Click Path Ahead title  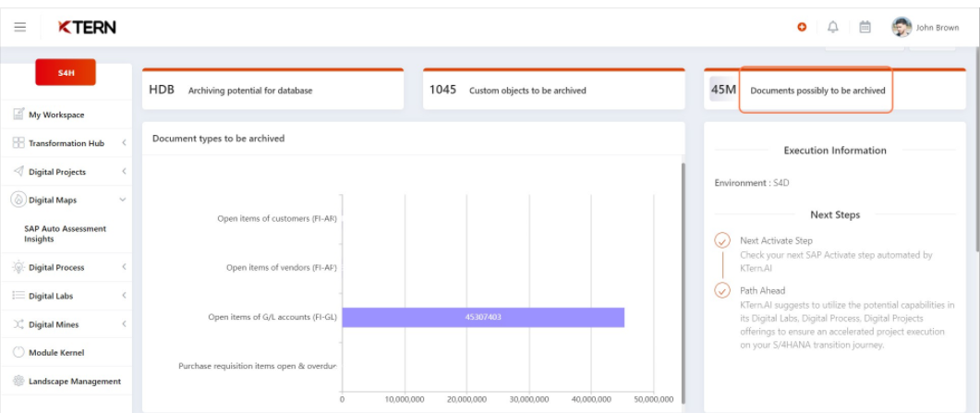click(763, 290)
